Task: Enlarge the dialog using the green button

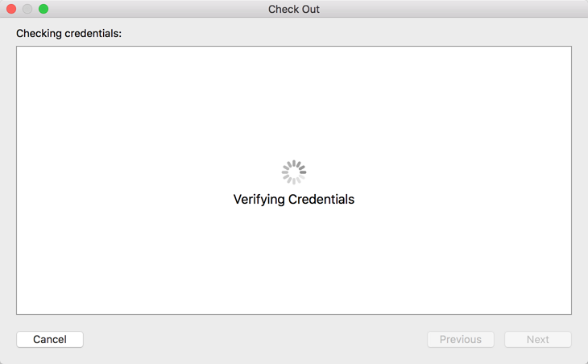Action: [x=43, y=9]
